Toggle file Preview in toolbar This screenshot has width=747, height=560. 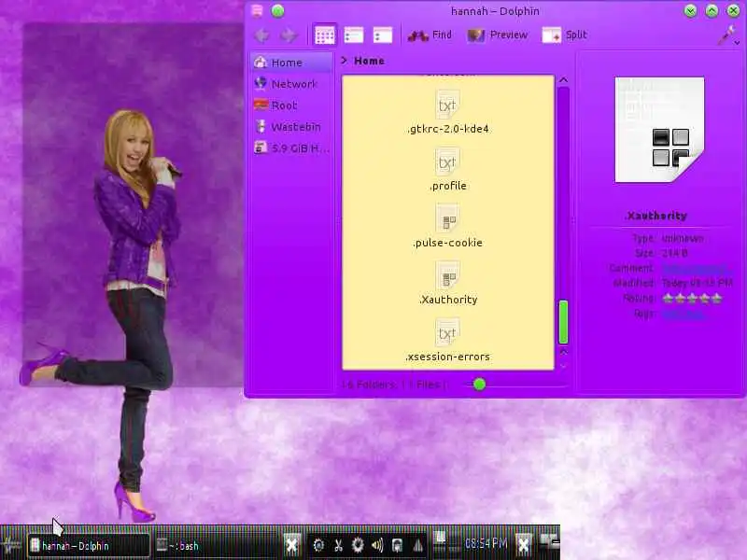pyautogui.click(x=498, y=35)
